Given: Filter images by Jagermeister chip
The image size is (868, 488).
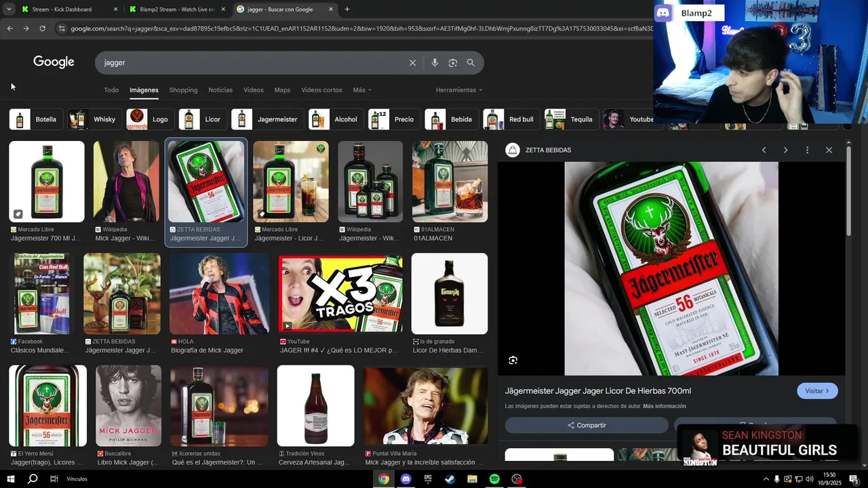Looking at the screenshot, I should pyautogui.click(x=268, y=119).
